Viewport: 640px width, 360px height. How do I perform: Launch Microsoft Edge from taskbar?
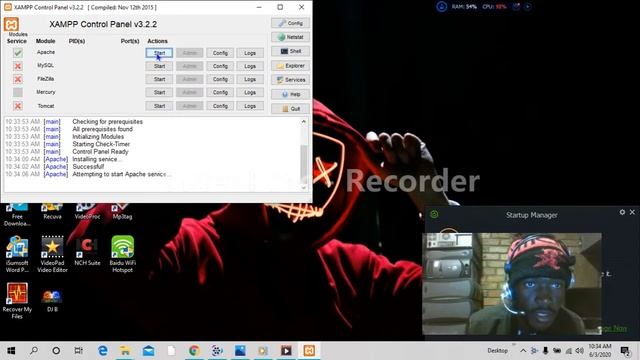point(103,351)
